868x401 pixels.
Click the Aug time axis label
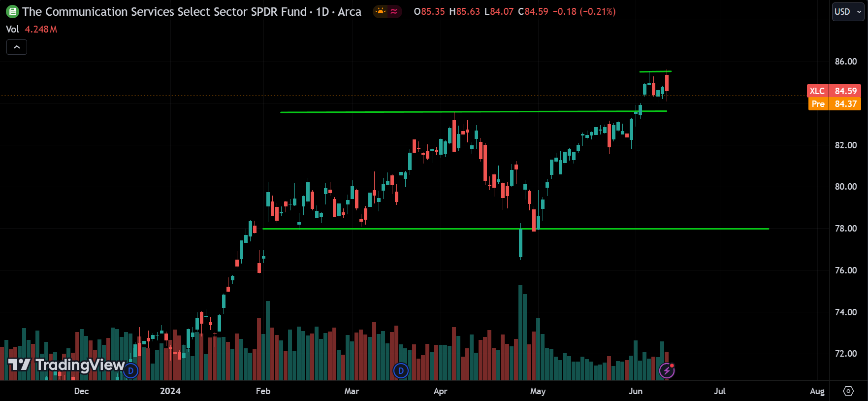click(x=817, y=391)
